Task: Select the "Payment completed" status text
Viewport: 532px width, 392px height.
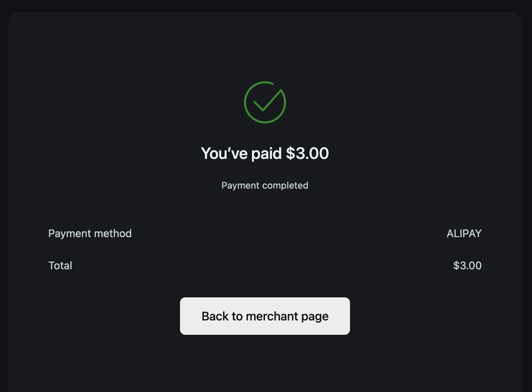Action: [x=265, y=185]
